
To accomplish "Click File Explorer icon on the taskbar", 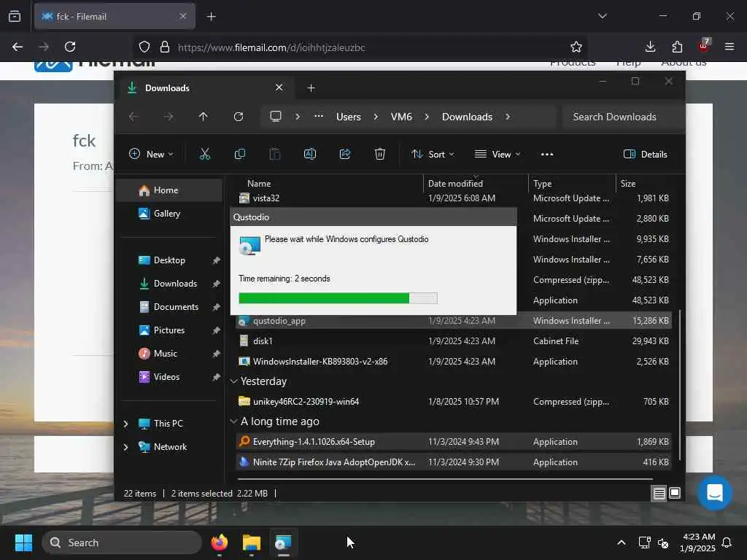I will [252, 542].
